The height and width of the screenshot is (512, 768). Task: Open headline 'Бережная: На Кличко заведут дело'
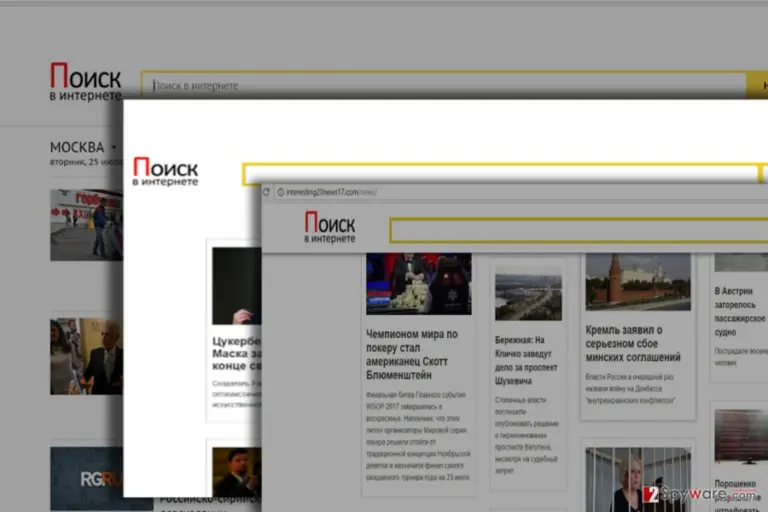coord(526,360)
